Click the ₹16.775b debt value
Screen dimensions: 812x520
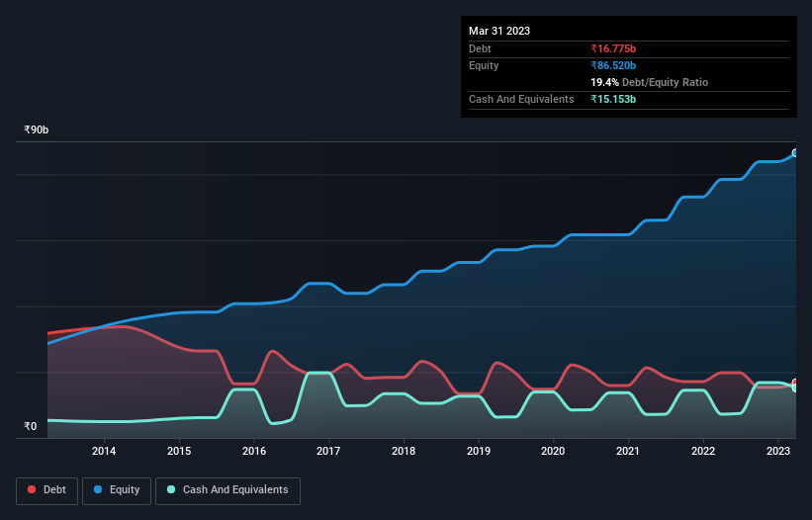613,48
